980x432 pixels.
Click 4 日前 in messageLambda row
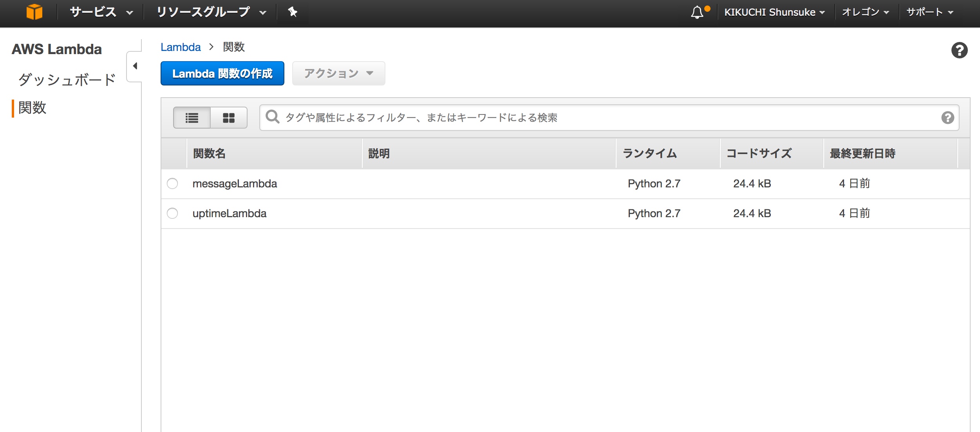point(854,183)
